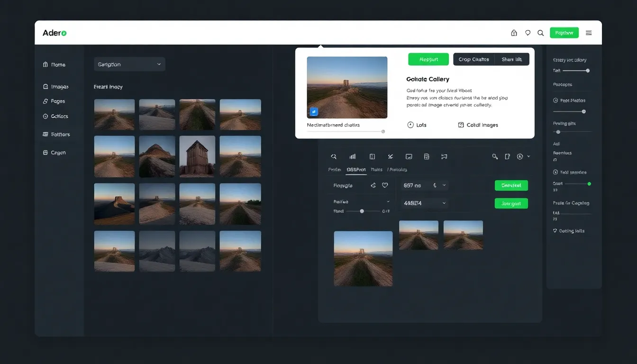Image resolution: width=637 pixels, height=364 pixels.
Task: Select the scissors crop tool icon
Action: click(x=390, y=156)
